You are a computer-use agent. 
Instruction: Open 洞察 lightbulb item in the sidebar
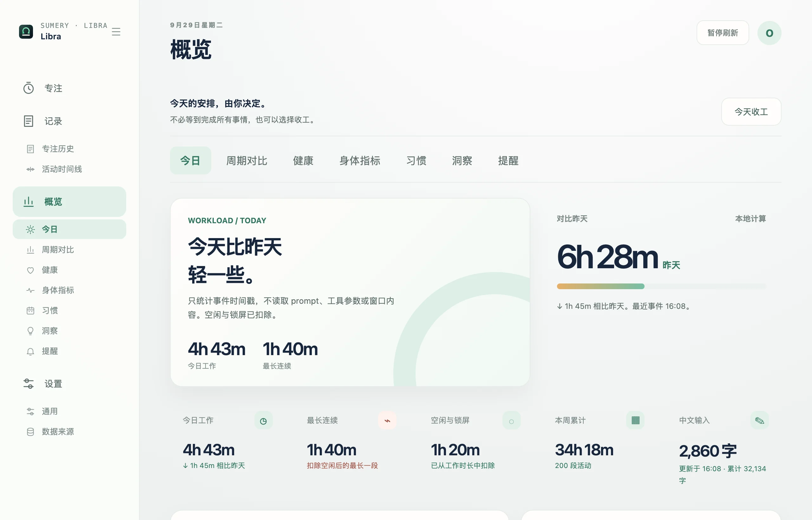(x=69, y=331)
